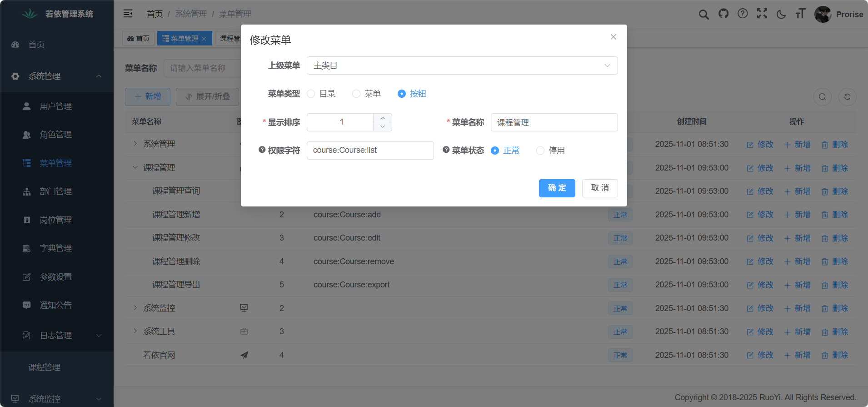Screen dimensions: 868x407
Task: Go to 角色管理 in the sidebar
Action: pos(55,135)
